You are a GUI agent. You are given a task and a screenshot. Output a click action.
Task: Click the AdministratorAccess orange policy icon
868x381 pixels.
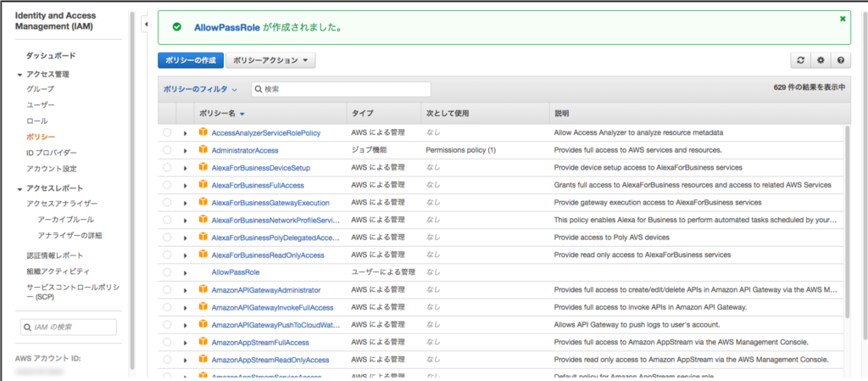[203, 149]
